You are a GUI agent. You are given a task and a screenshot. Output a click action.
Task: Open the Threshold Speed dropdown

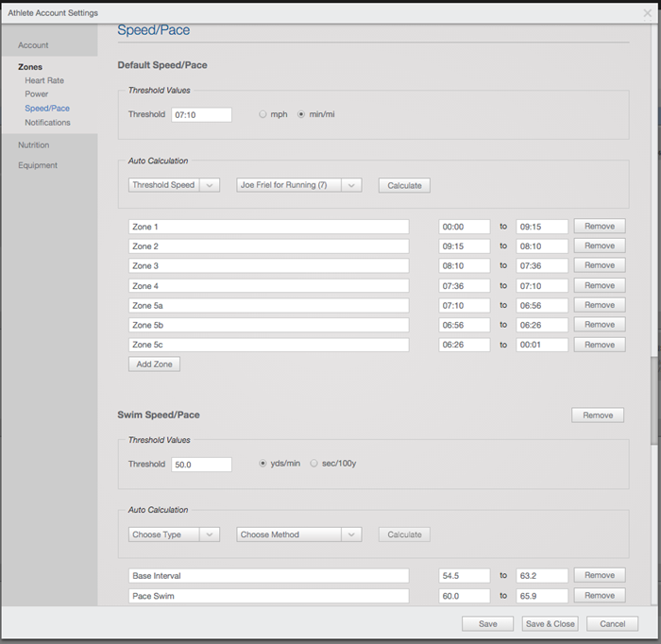(x=174, y=185)
